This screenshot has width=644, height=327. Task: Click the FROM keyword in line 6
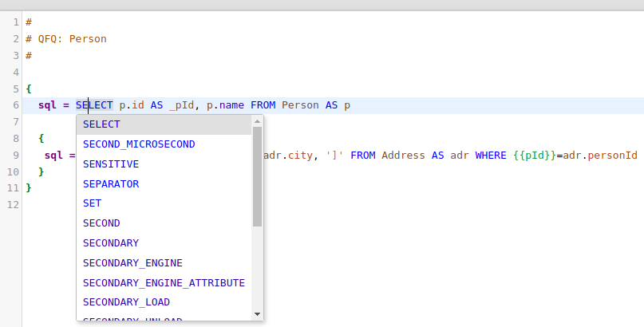[263, 105]
